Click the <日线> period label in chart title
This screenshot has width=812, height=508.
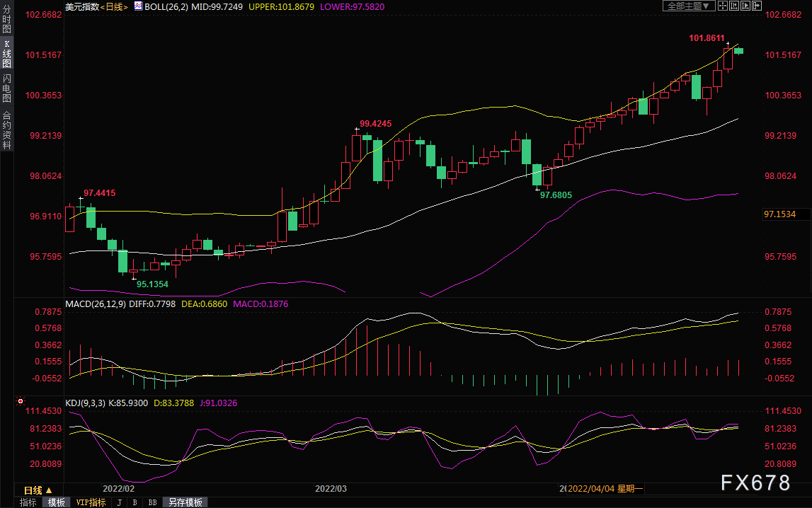click(x=114, y=7)
